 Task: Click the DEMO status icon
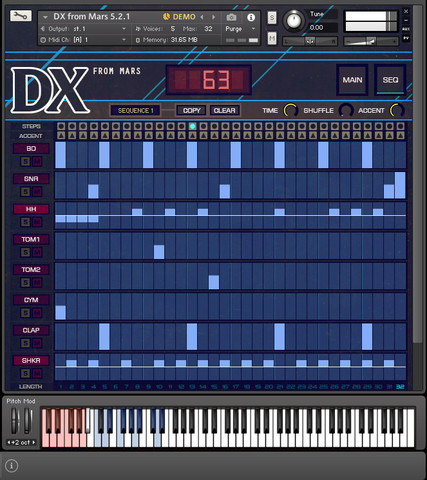(166, 16)
